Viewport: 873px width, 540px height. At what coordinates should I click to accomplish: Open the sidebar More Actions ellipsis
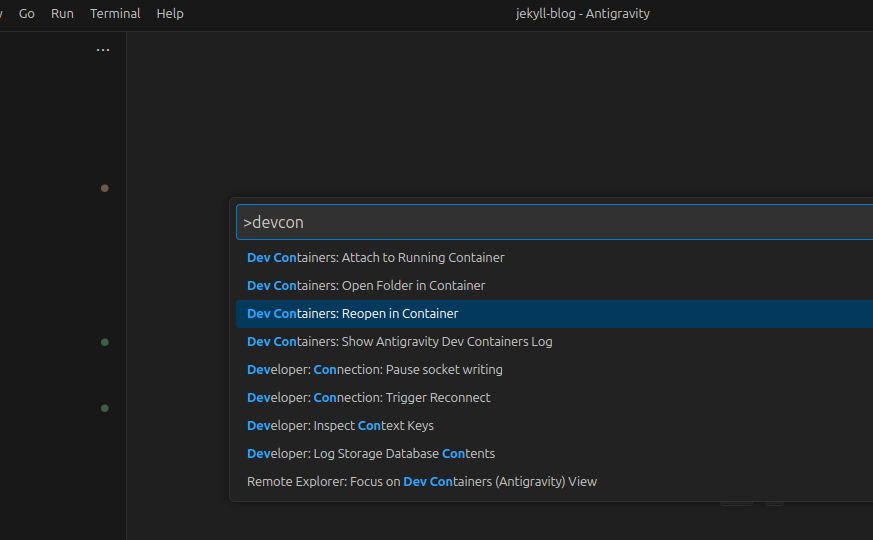[x=103, y=50]
